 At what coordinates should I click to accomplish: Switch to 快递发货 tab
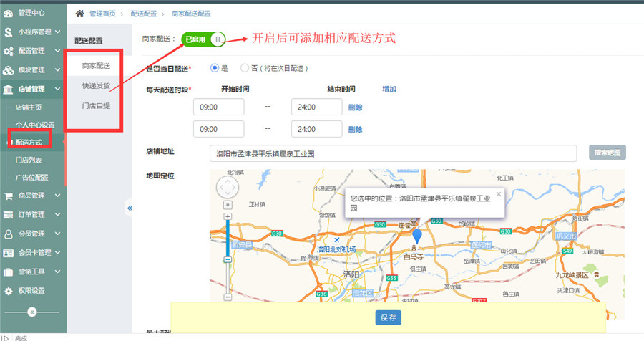pos(96,85)
